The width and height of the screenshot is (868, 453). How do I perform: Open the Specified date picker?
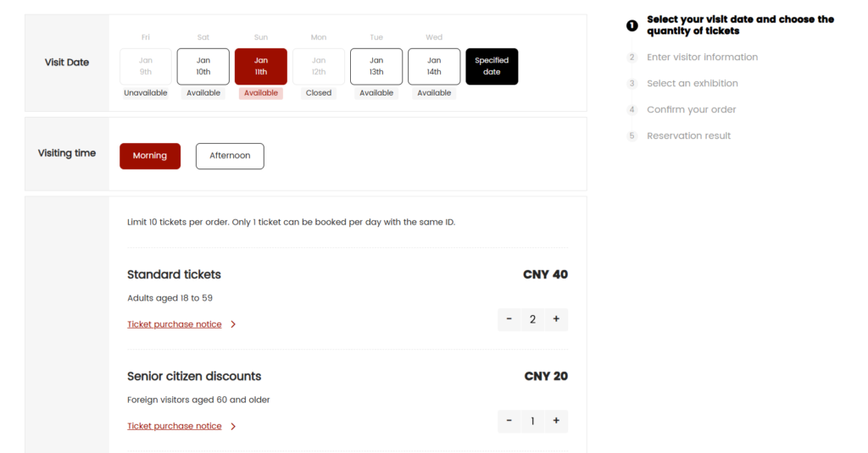[492, 66]
